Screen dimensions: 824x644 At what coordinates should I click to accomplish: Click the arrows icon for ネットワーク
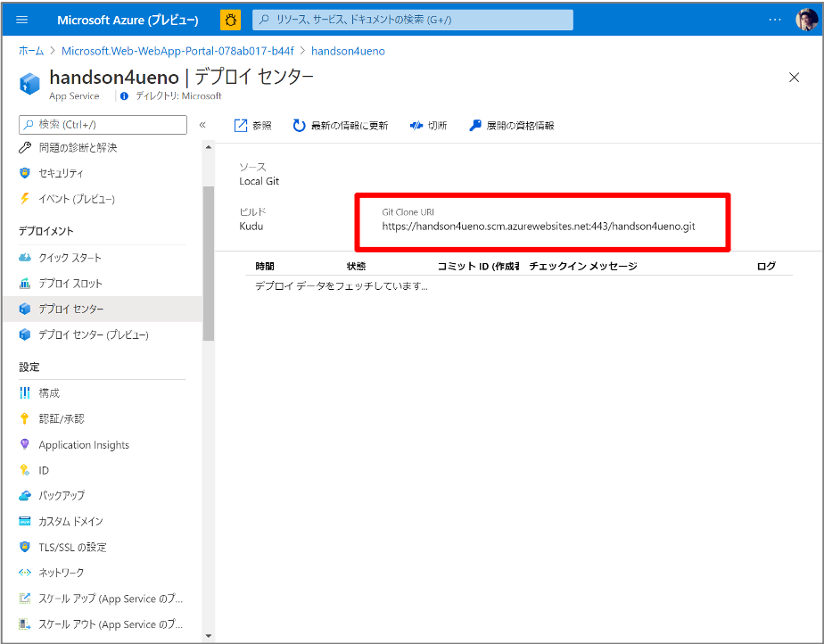click(25, 573)
